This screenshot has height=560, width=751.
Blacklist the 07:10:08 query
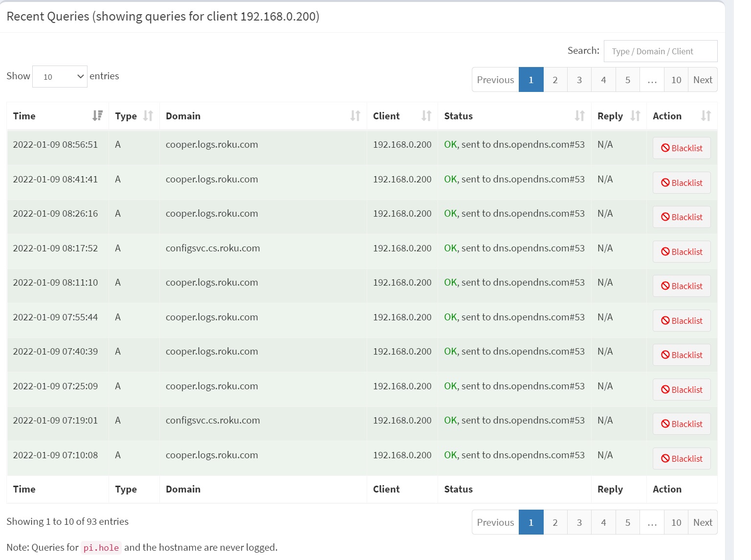(x=682, y=458)
